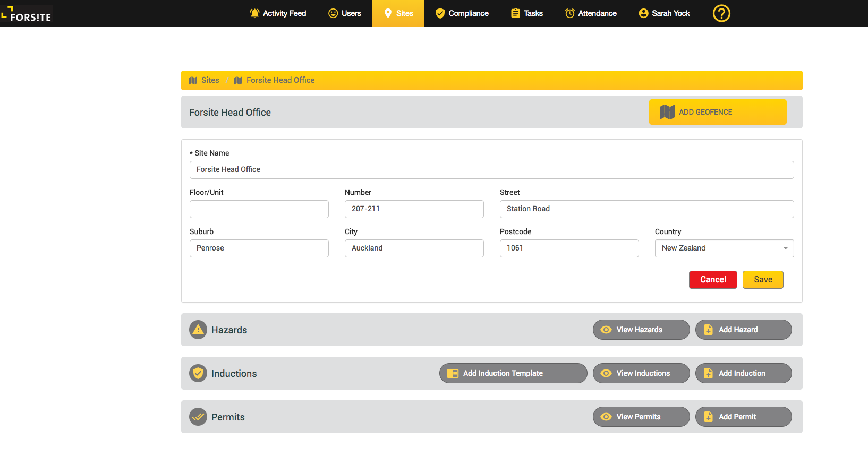
Task: Open the Activity Feed menu
Action: [x=278, y=13]
